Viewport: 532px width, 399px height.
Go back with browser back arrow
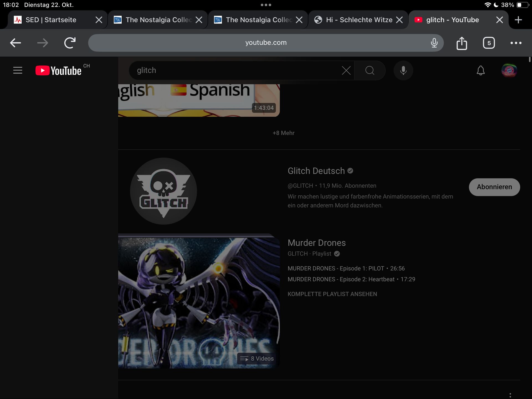click(x=16, y=43)
